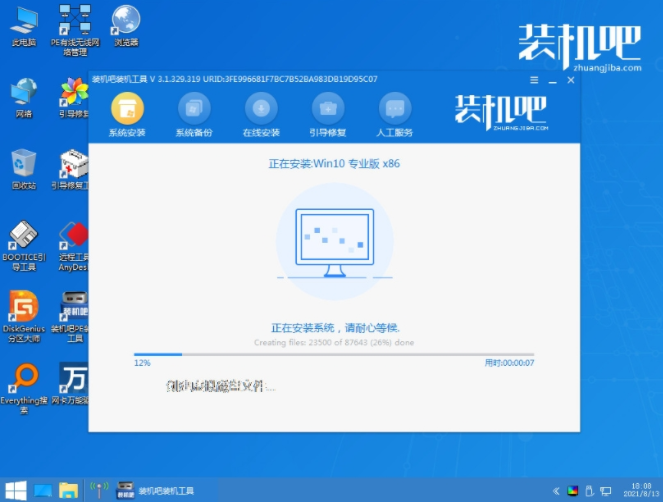Image resolution: width=663 pixels, height=504 pixels.
Task: Select 装机吧装机工具 taskbar button
Action: 156,491
